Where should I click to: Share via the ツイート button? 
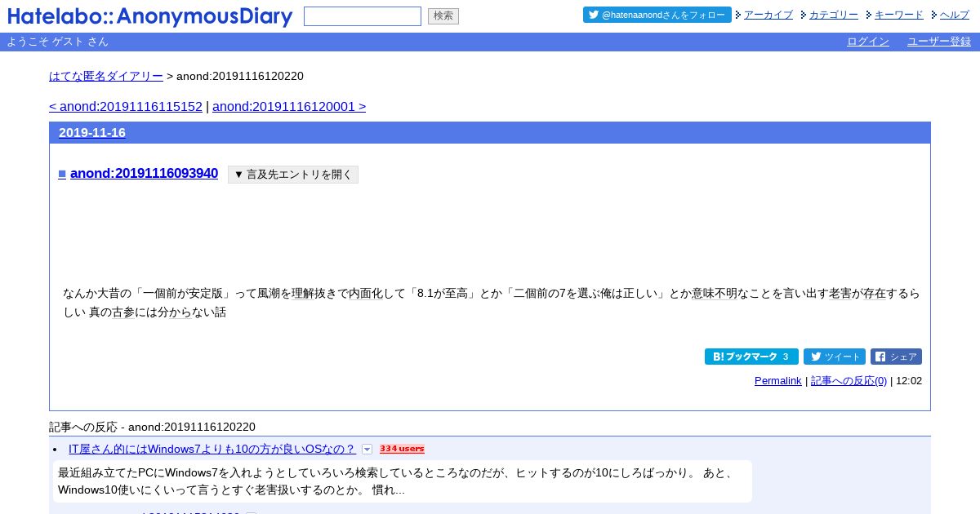[x=835, y=357]
